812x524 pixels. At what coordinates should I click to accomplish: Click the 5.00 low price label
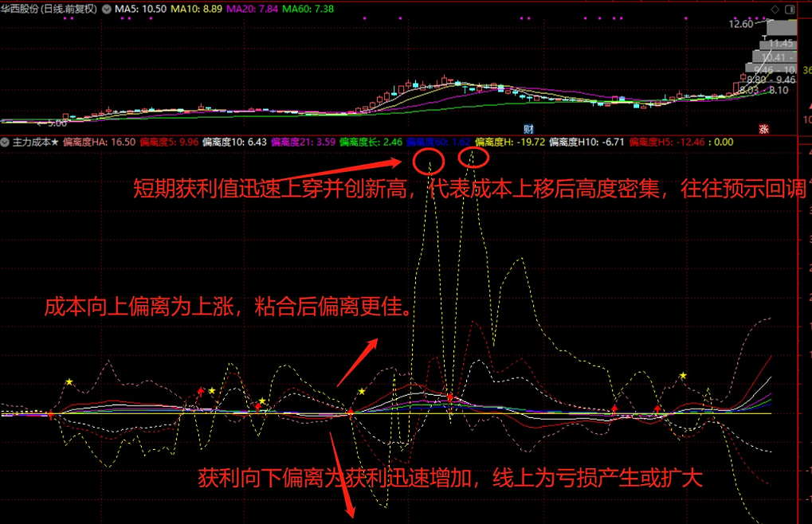point(57,123)
